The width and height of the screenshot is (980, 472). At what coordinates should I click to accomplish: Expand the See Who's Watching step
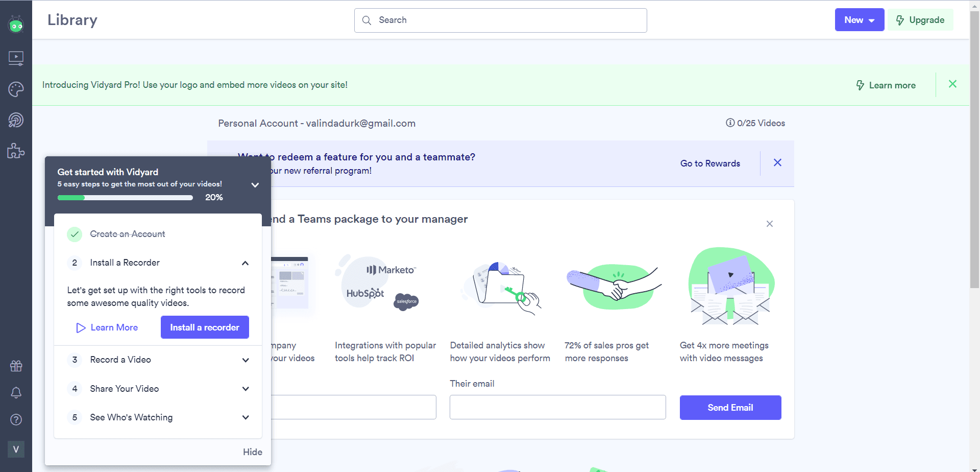click(x=246, y=417)
